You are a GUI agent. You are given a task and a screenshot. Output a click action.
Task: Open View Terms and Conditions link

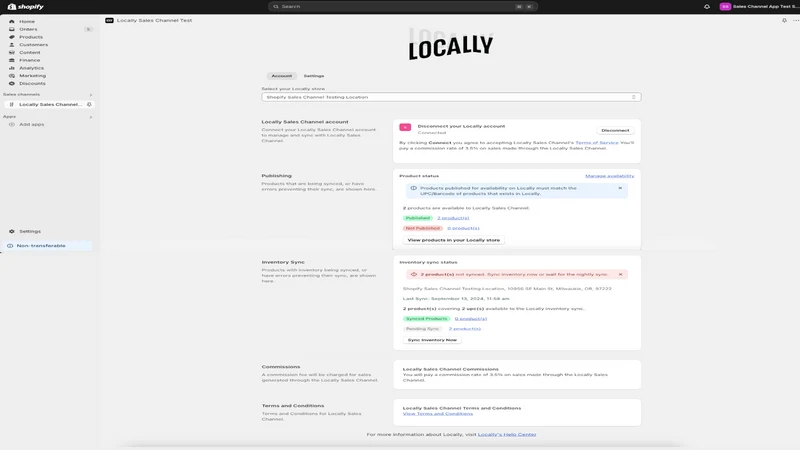click(438, 414)
